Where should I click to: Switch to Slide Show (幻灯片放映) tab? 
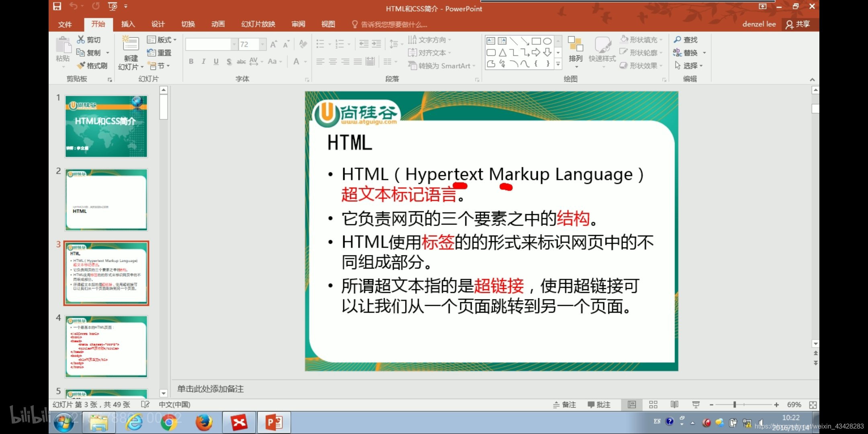(x=258, y=24)
